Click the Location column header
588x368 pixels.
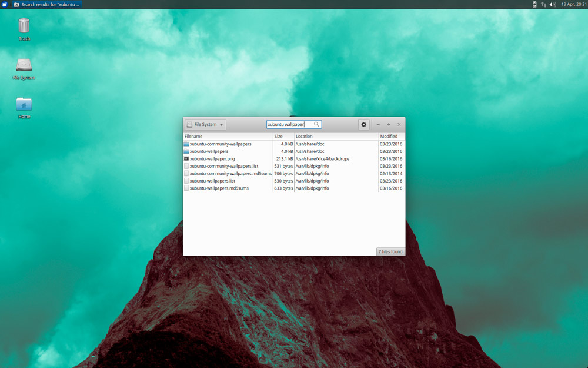click(x=335, y=137)
